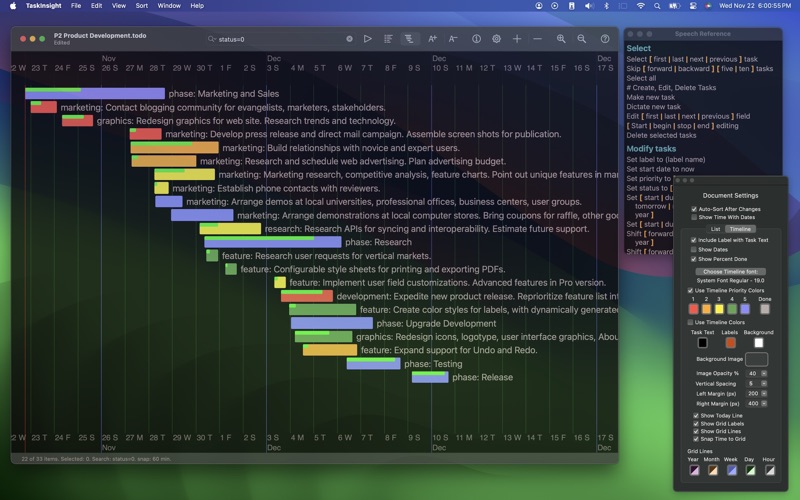Open the Help menu
The width and height of the screenshot is (800, 500).
(197, 6)
